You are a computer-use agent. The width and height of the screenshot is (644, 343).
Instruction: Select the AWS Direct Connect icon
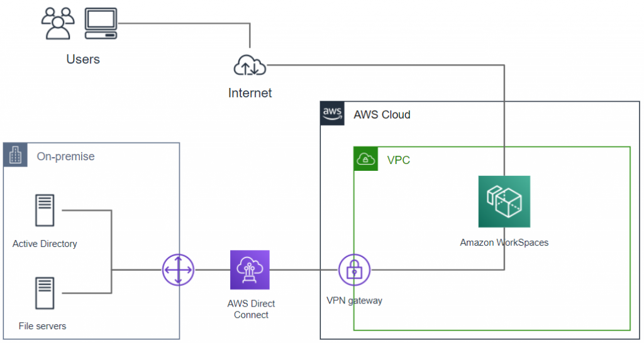250,270
